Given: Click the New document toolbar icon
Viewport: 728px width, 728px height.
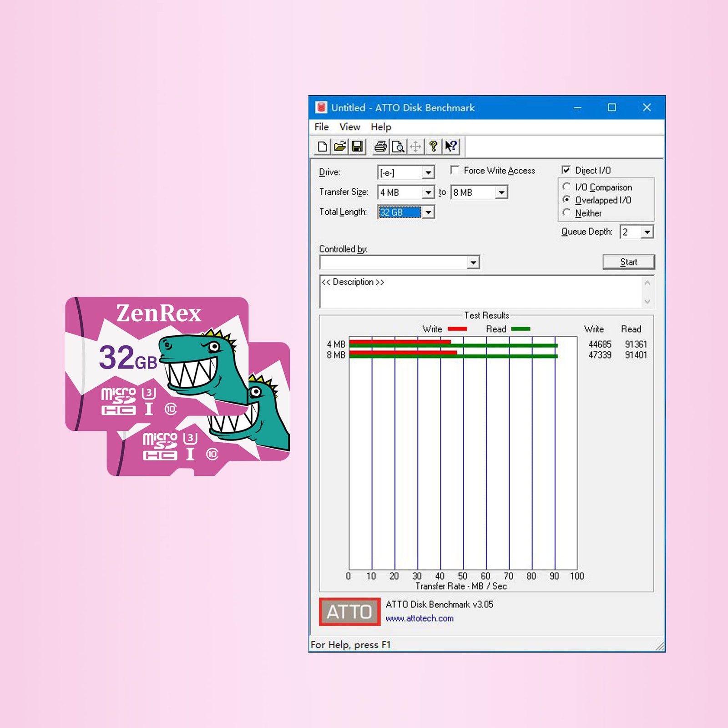Looking at the screenshot, I should click(x=322, y=147).
